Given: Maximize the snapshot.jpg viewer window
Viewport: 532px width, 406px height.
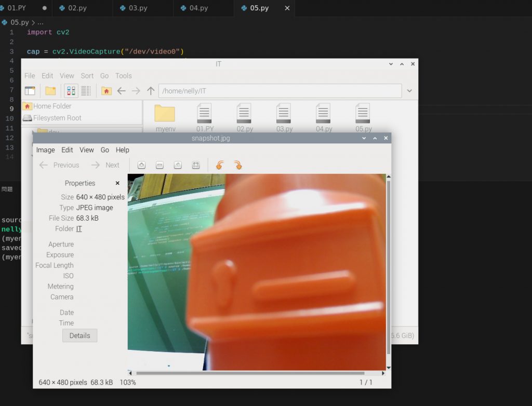Looking at the screenshot, I should point(375,138).
